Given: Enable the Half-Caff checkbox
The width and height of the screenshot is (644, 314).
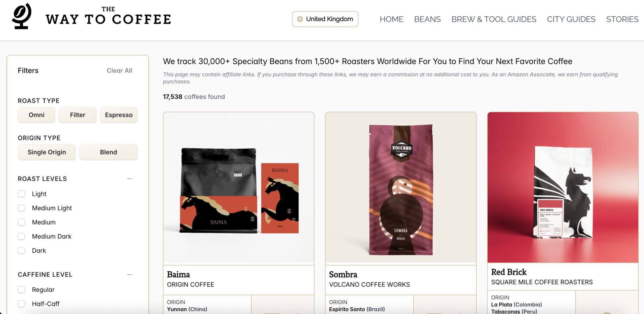Looking at the screenshot, I should point(21,304).
